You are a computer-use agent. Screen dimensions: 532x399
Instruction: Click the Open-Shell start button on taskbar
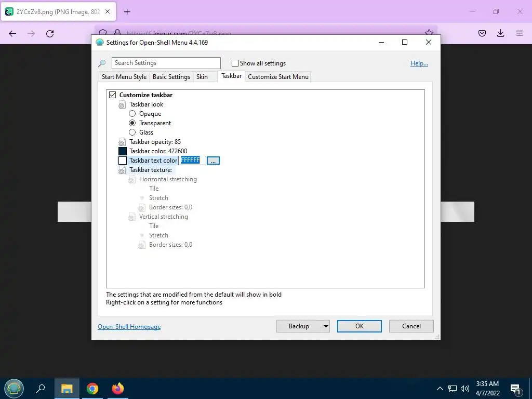14,389
